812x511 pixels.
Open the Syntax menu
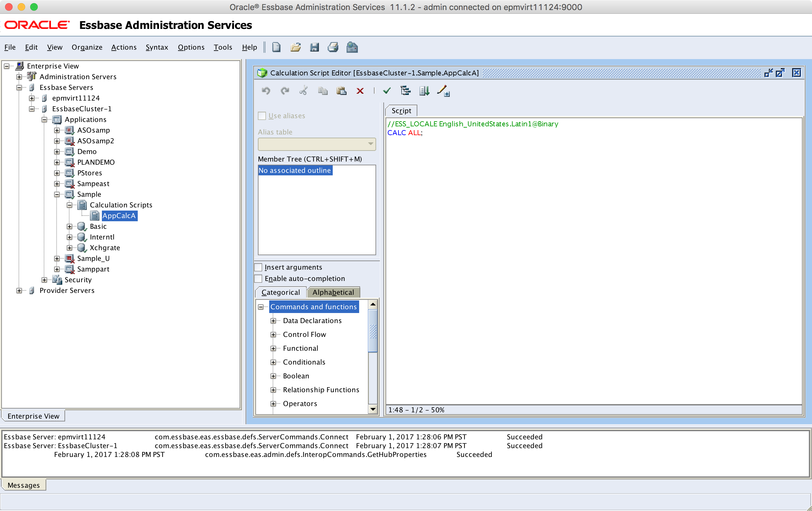click(x=157, y=47)
